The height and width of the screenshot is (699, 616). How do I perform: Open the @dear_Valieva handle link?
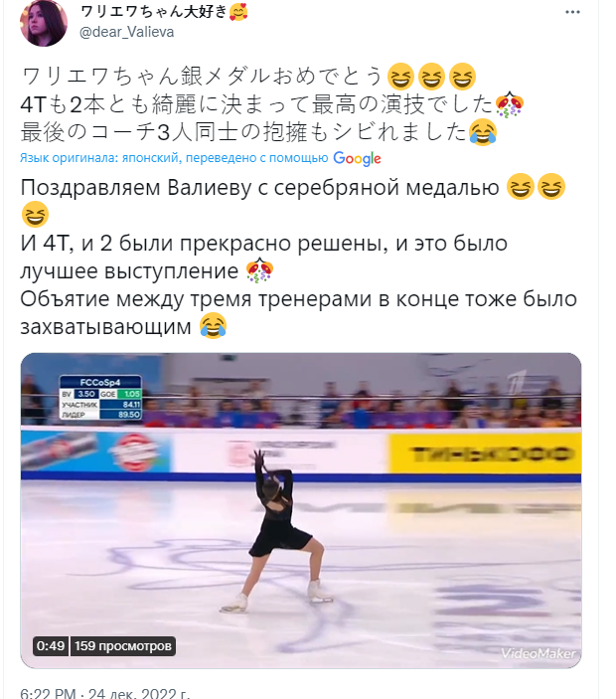tap(126, 32)
